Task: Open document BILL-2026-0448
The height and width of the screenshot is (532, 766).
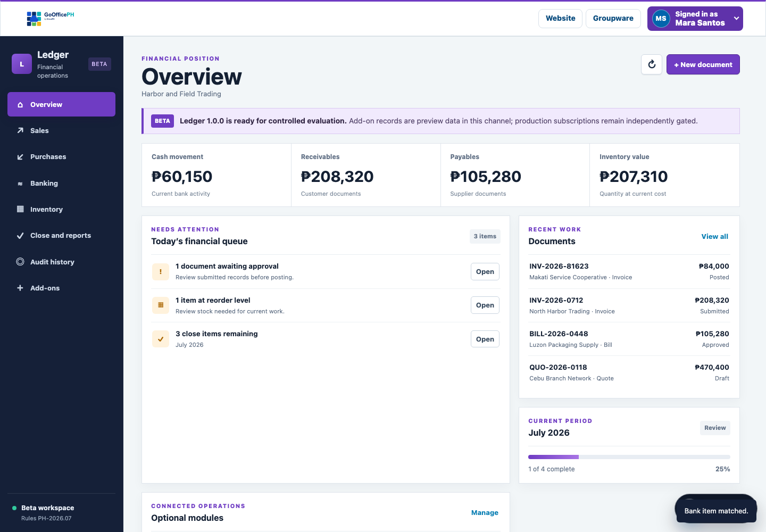Action: point(629,339)
